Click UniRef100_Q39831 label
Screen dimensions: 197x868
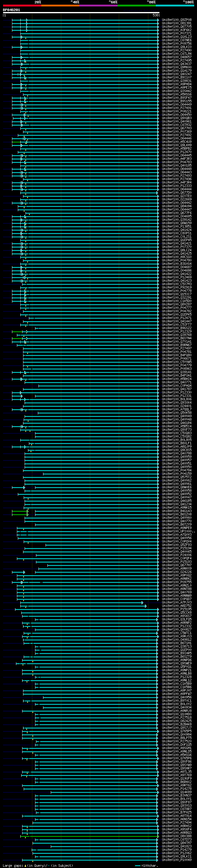click(x=176, y=81)
